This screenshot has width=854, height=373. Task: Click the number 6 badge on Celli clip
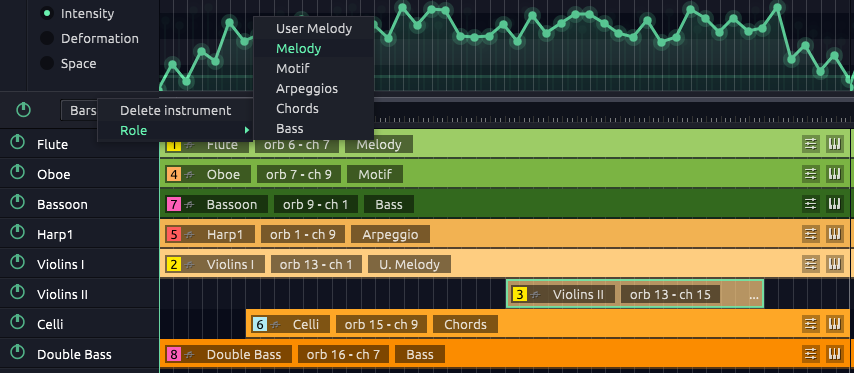[260, 325]
